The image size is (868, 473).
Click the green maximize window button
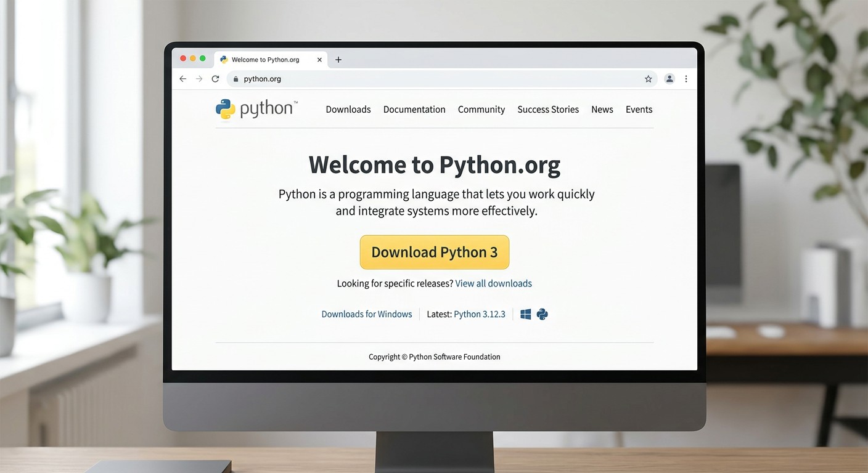202,59
